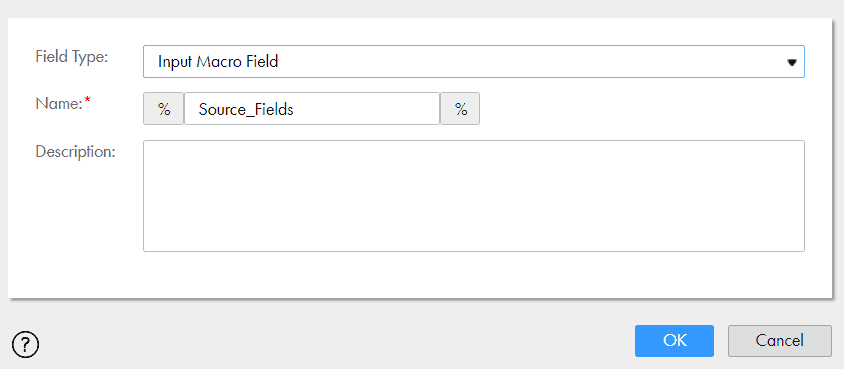Expand the Input Macro Field combo box
This screenshot has width=844, height=369.
474,61
